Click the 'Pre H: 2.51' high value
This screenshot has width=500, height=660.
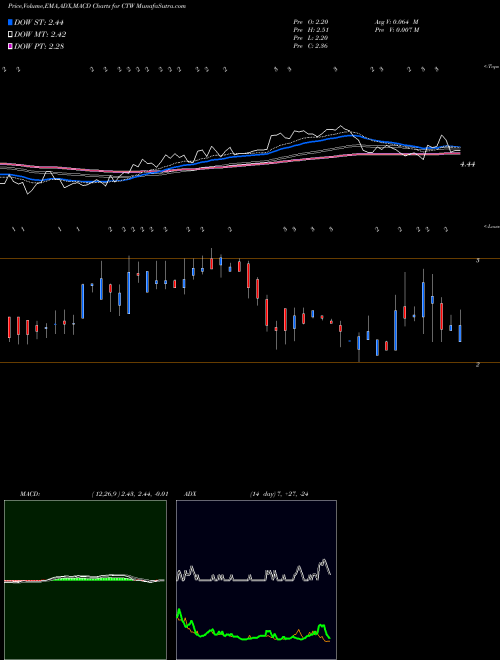[311, 30]
